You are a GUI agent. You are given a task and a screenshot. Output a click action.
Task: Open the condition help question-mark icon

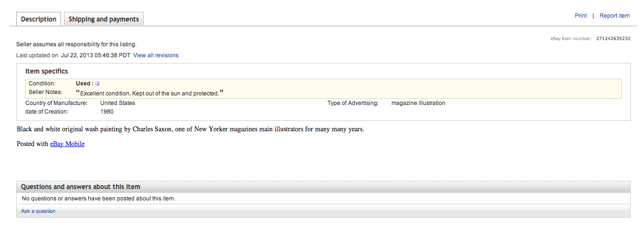(x=97, y=84)
